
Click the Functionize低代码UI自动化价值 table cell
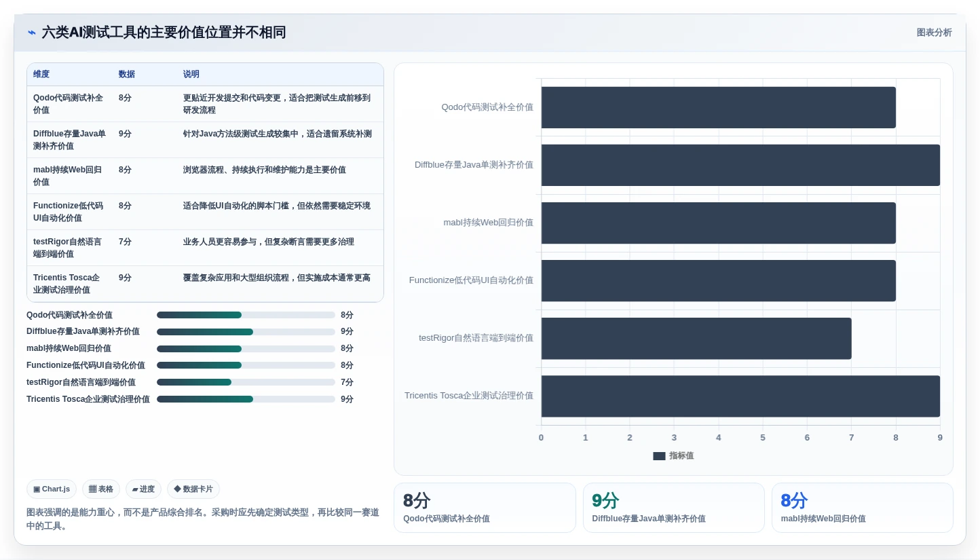[69, 212]
